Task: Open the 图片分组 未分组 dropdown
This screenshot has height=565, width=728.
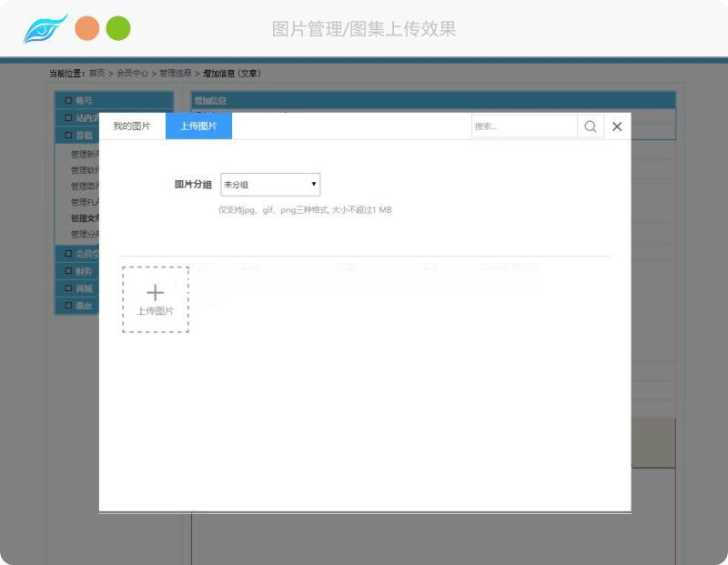Action: pos(270,185)
